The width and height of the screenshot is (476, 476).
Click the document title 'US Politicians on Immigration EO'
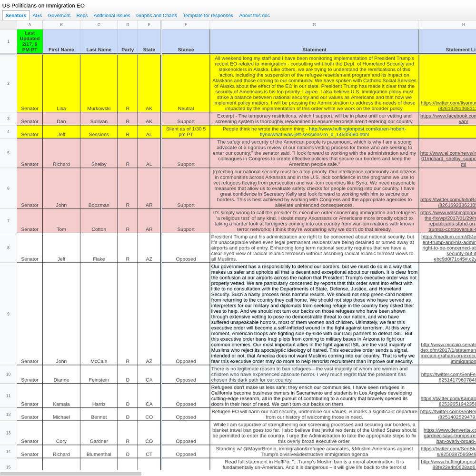click(x=43, y=5)
